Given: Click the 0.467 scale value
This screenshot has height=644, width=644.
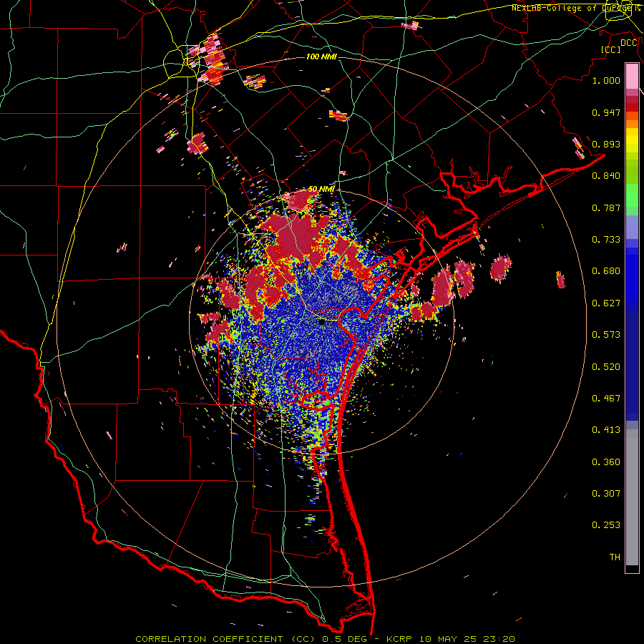Looking at the screenshot, I should (606, 399).
